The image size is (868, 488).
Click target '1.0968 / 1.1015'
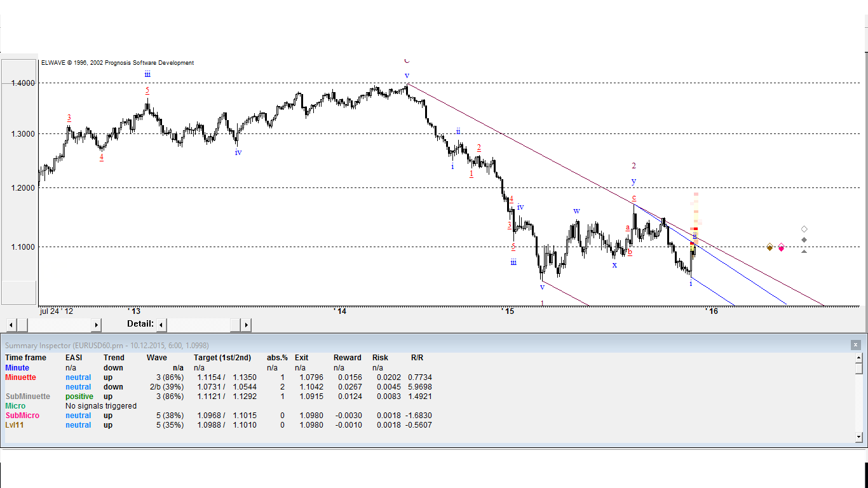(227, 416)
